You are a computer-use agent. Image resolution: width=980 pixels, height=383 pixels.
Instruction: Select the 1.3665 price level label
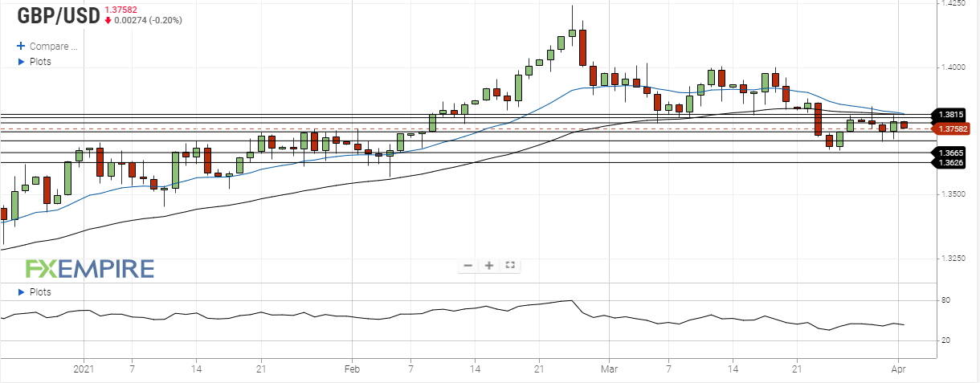[950, 153]
